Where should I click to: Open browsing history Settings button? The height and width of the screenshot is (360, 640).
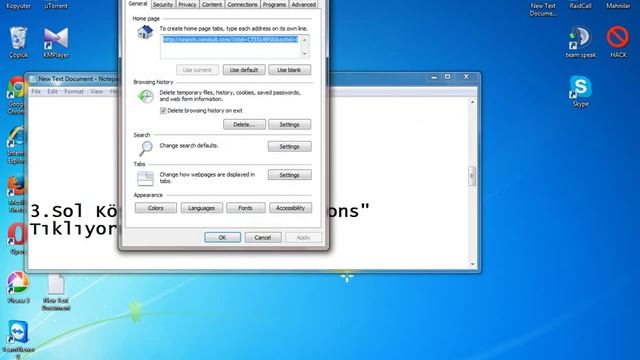click(289, 124)
